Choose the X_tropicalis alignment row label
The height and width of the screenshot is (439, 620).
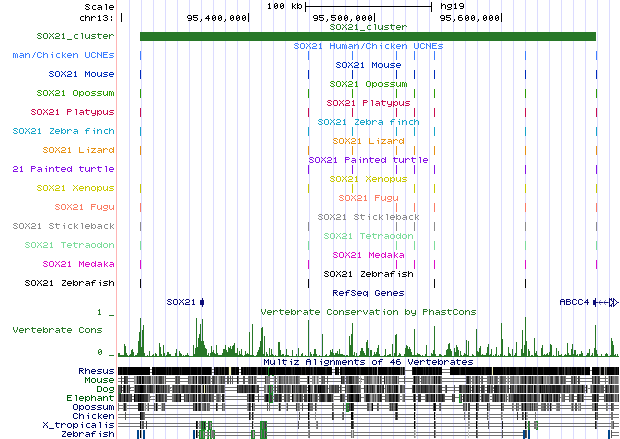[x=84, y=425]
